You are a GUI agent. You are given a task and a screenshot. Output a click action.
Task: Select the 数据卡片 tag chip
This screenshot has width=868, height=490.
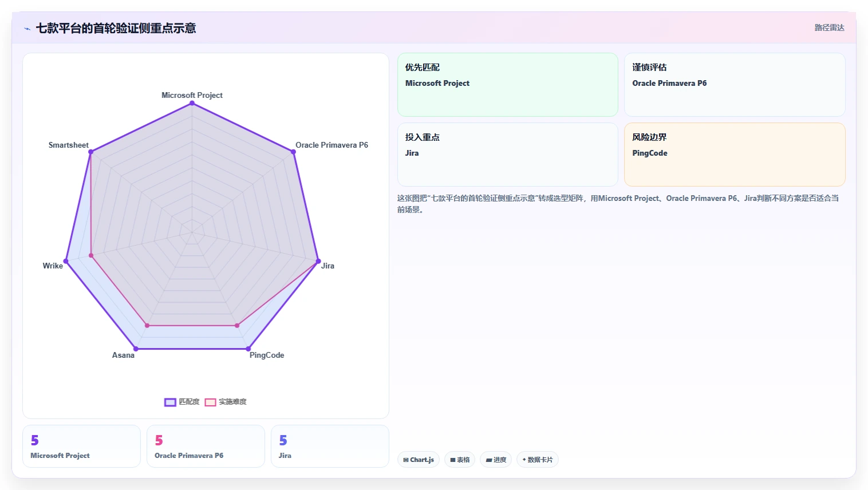pos(538,460)
